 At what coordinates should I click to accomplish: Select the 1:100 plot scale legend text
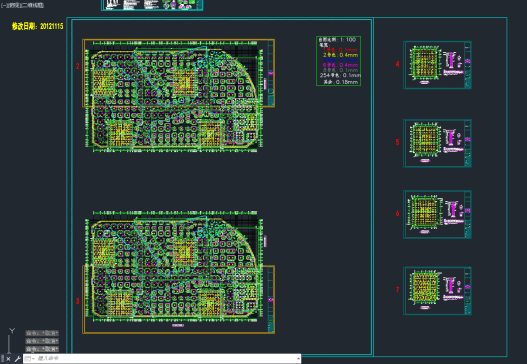click(337, 40)
